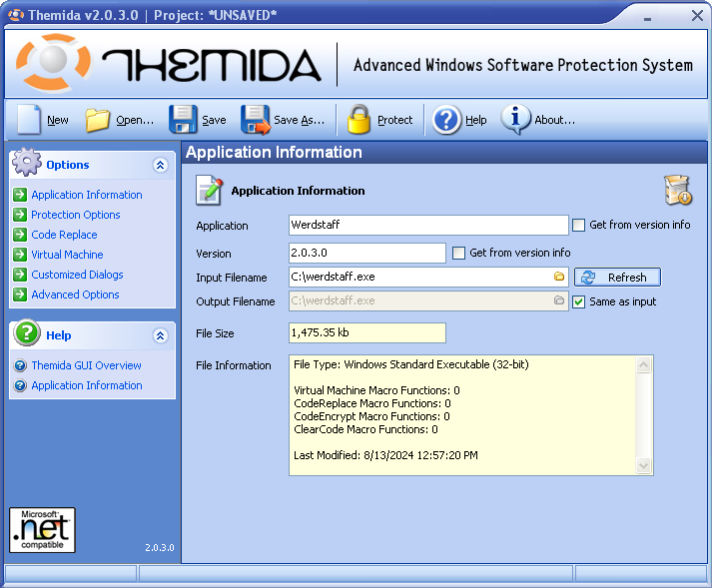Viewport: 712px width, 588px height.
Task: Click the Application name text field
Action: pyautogui.click(x=427, y=226)
